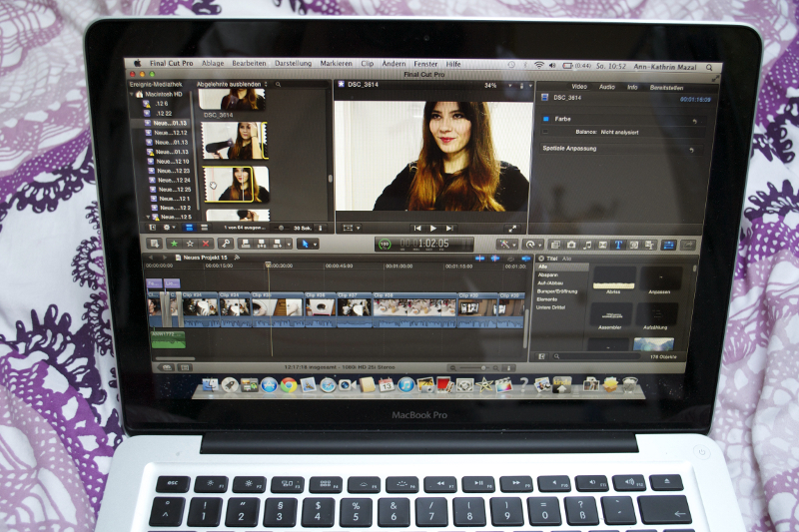
Task: Open the Share button in toolbar
Action: [688, 245]
